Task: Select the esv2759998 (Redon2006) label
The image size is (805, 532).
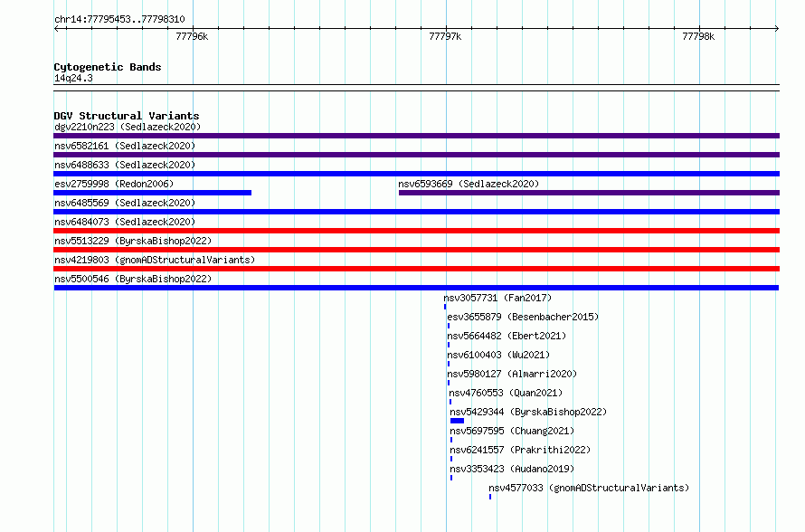Action: coord(114,184)
